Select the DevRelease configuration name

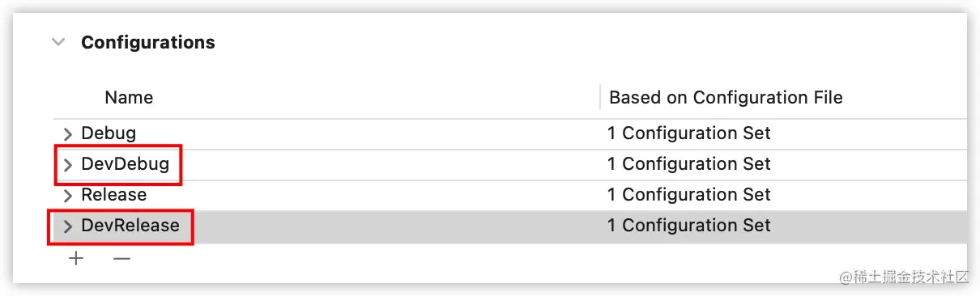(130, 226)
